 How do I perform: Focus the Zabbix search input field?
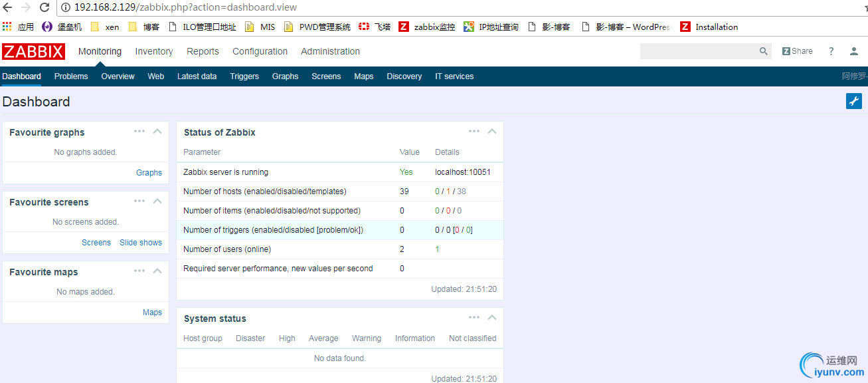[699, 51]
